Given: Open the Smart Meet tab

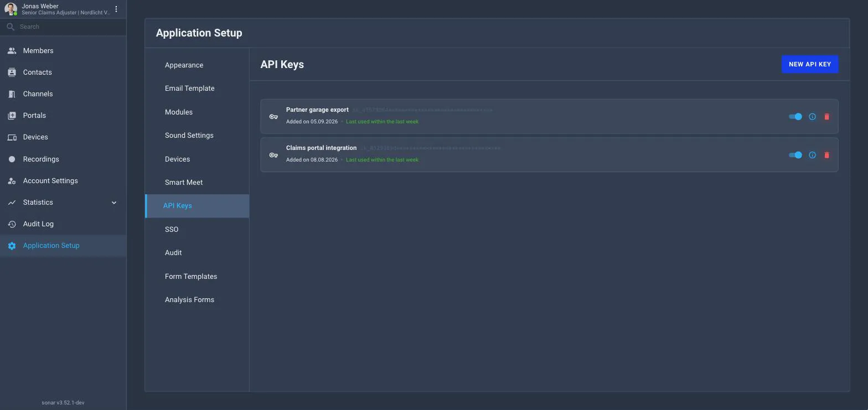Looking at the screenshot, I should pyautogui.click(x=197, y=183).
